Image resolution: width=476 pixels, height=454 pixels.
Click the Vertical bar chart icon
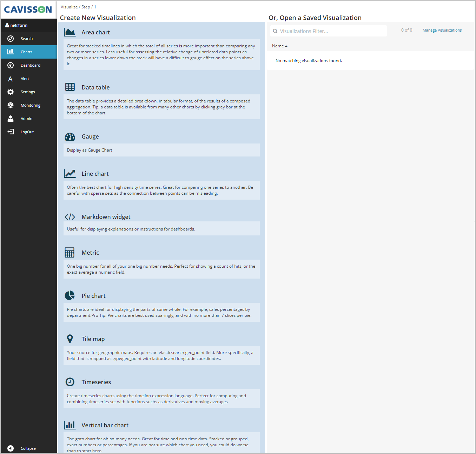click(70, 425)
